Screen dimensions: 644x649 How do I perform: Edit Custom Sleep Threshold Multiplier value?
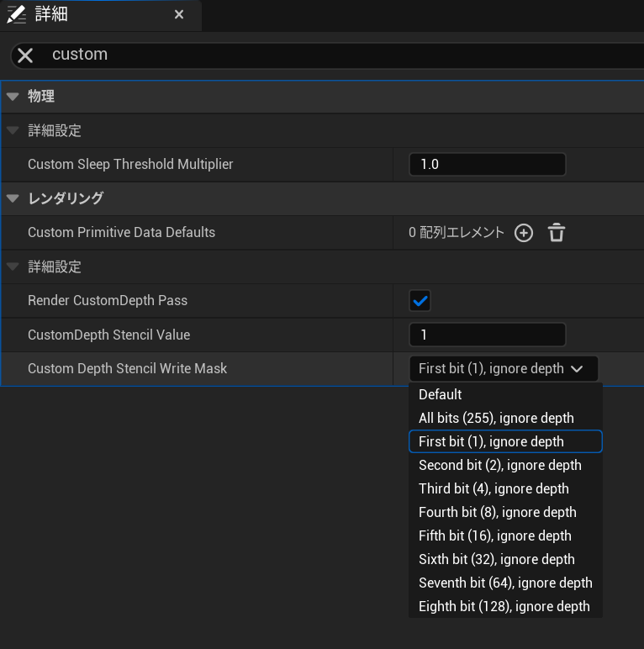point(487,164)
